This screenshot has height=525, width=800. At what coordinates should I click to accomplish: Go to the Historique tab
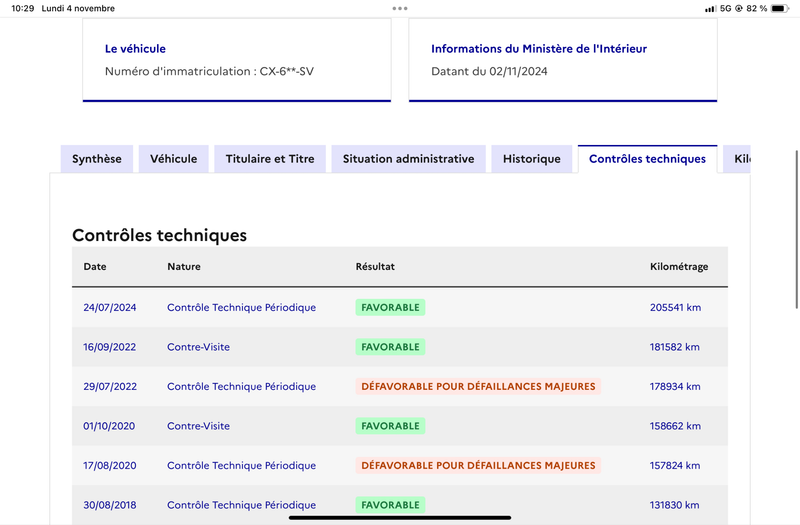(x=532, y=159)
